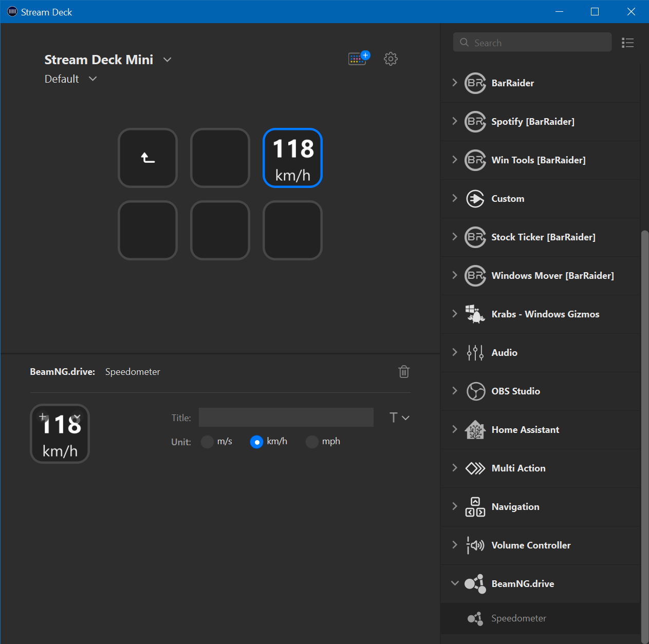Click the Krabs Windows Gizmos icon
The image size is (649, 644).
(x=475, y=314)
